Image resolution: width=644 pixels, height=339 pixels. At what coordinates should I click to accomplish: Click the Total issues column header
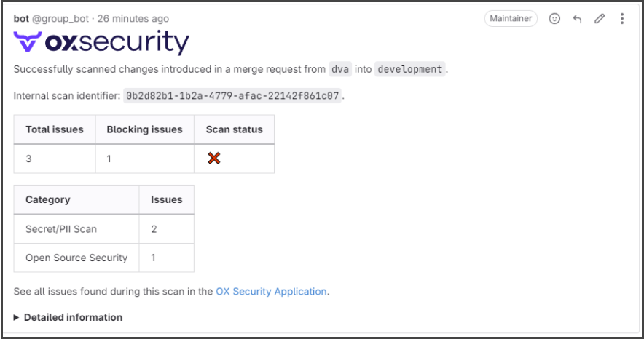[x=55, y=129]
